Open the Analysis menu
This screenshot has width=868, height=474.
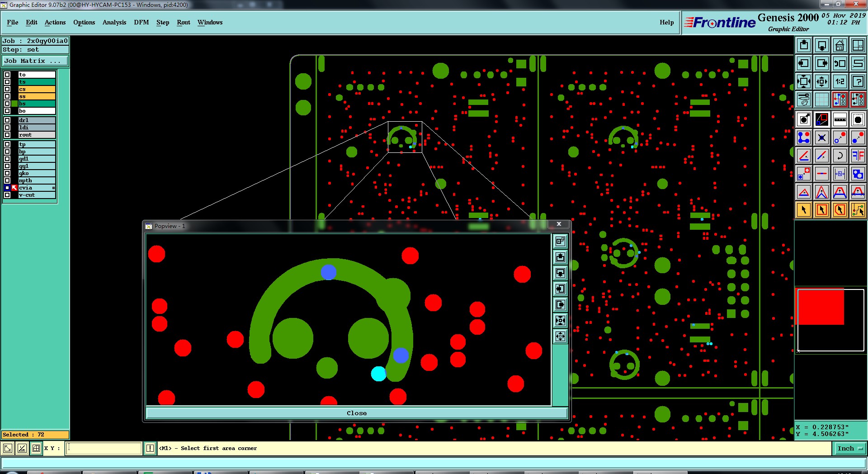[x=114, y=22]
